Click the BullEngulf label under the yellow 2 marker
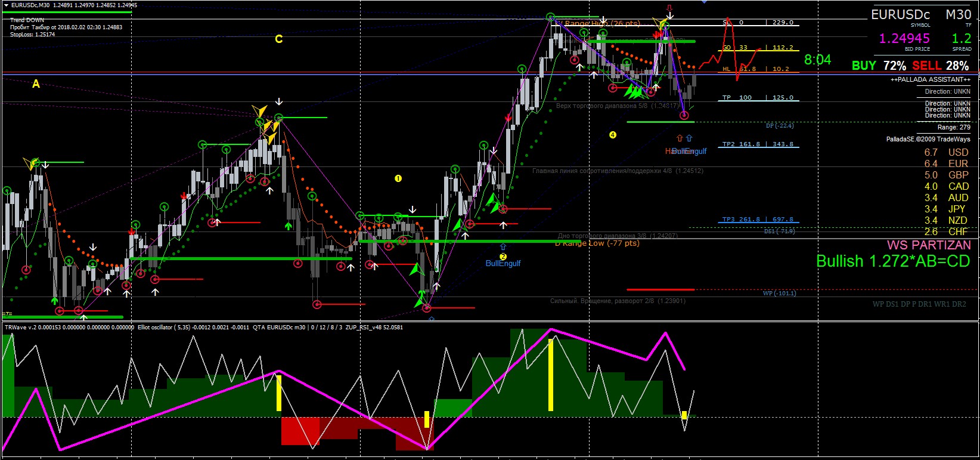Screen dimensions: 980x460 tap(503, 264)
